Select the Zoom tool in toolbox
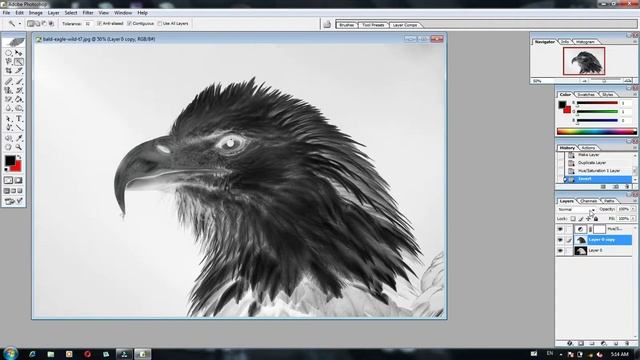Screen dimensions: 640x360 pos(19,147)
